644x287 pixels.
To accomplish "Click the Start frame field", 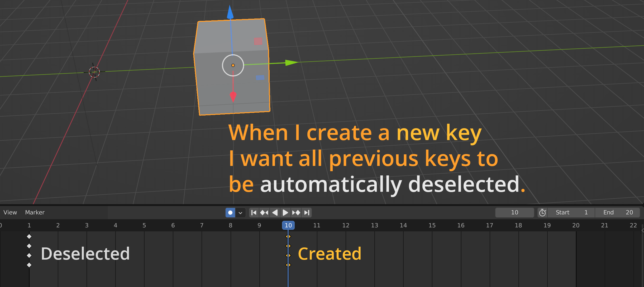I will [x=571, y=213].
